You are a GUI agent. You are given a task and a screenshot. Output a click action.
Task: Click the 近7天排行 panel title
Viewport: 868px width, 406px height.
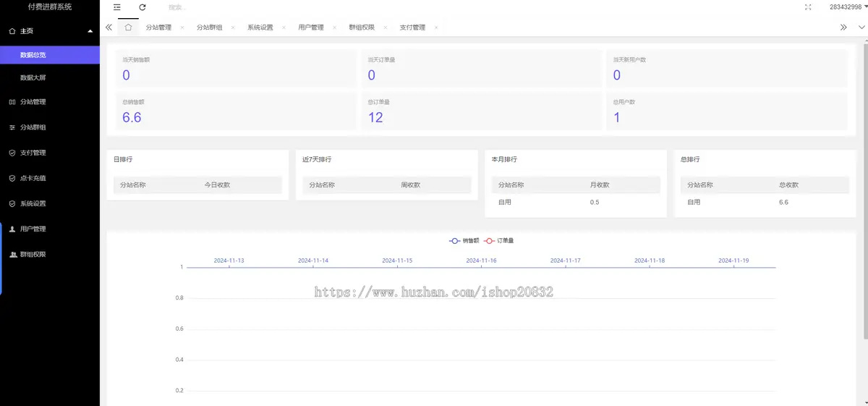click(x=317, y=159)
